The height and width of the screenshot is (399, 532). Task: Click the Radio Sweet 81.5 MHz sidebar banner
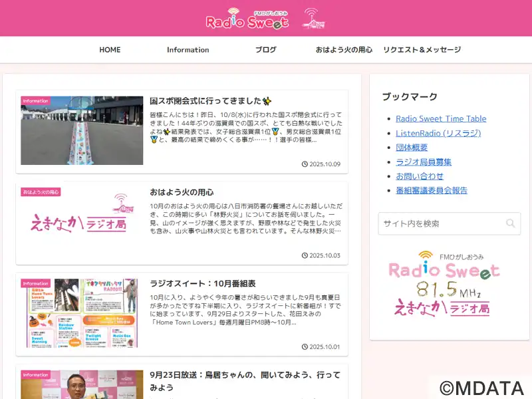pyautogui.click(x=444, y=284)
